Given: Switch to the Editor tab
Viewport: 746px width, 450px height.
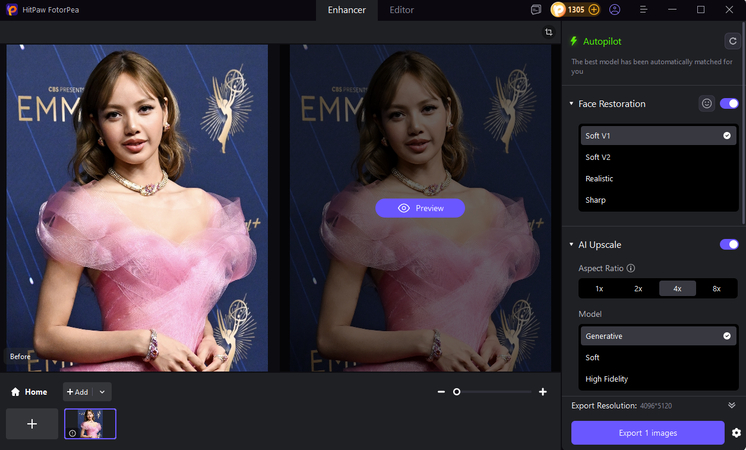Looking at the screenshot, I should (401, 10).
